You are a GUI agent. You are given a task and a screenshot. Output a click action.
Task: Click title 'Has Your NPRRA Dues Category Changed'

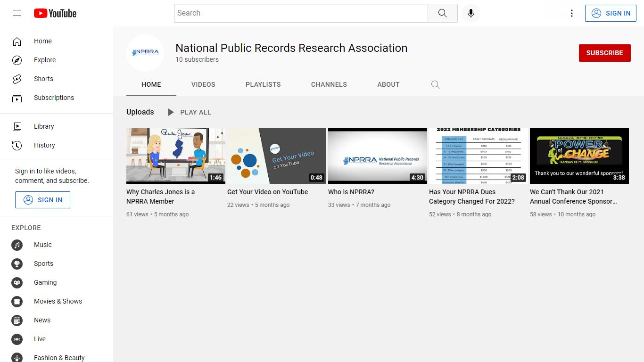pyautogui.click(x=472, y=197)
